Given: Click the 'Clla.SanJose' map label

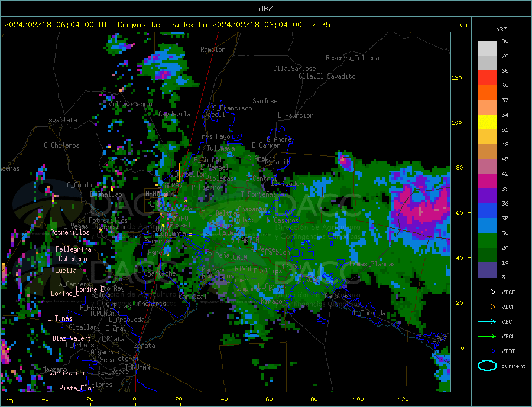Looking at the screenshot, I should pyautogui.click(x=294, y=69).
